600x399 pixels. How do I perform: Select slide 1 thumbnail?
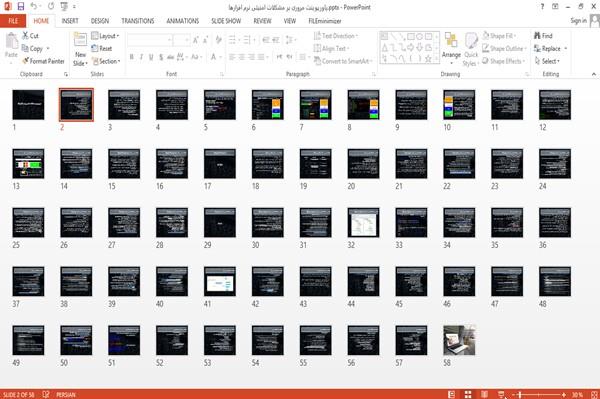pos(28,105)
